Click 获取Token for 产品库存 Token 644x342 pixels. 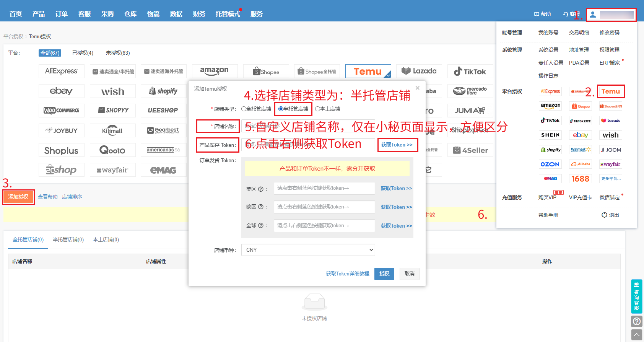coord(397,145)
